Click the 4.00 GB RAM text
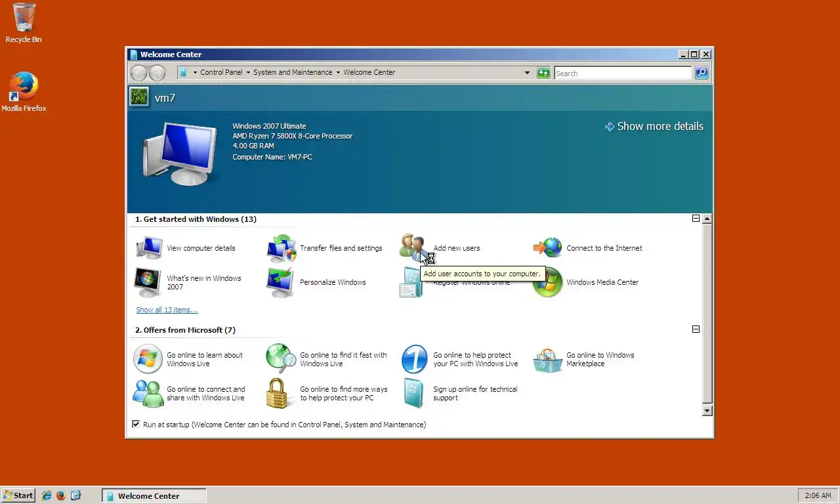Image resolution: width=840 pixels, height=504 pixels. (x=253, y=146)
